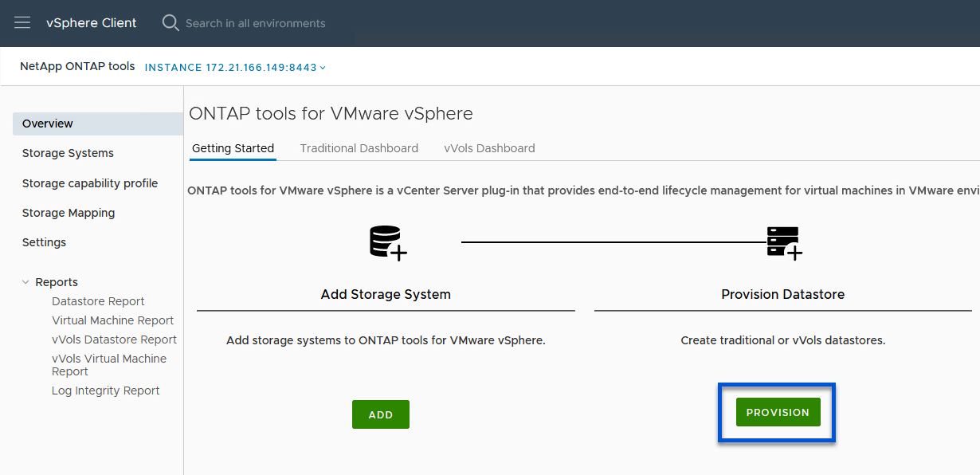Click the Add Storage System database icon
This screenshot has width=980, height=475.
tap(388, 242)
